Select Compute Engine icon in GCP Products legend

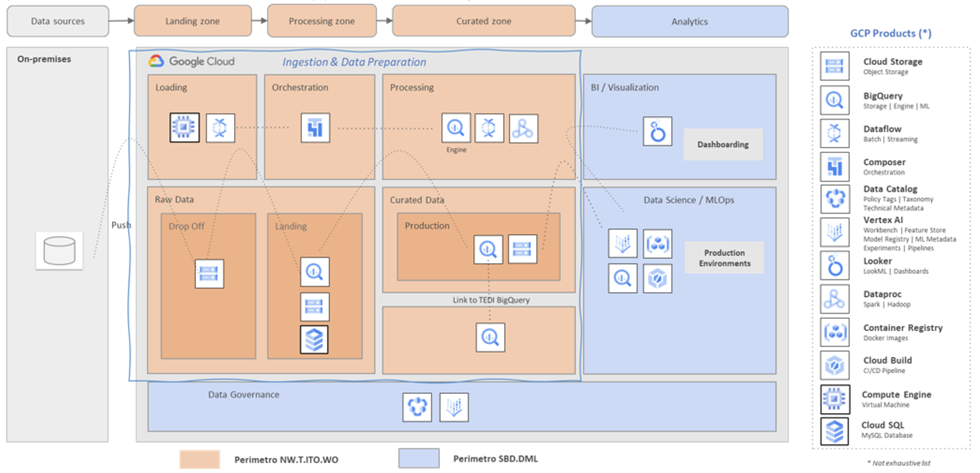coord(835,400)
